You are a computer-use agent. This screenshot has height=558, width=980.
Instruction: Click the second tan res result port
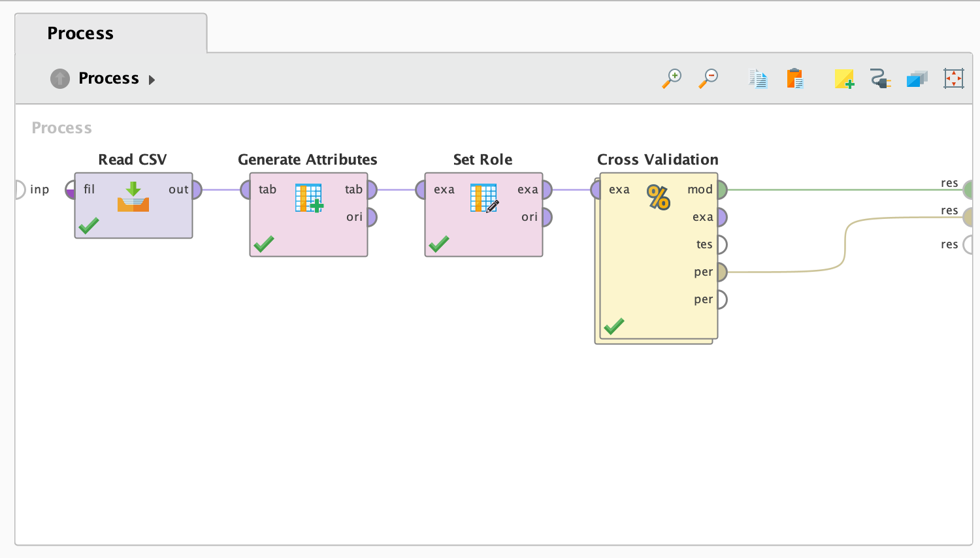[x=968, y=218]
